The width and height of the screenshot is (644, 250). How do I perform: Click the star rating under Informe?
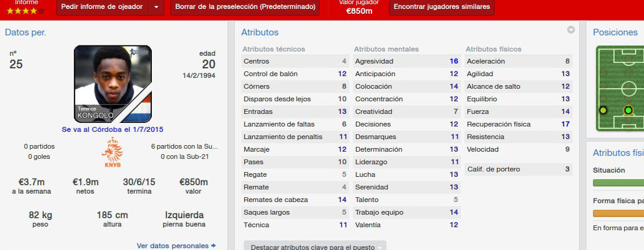coord(25,11)
